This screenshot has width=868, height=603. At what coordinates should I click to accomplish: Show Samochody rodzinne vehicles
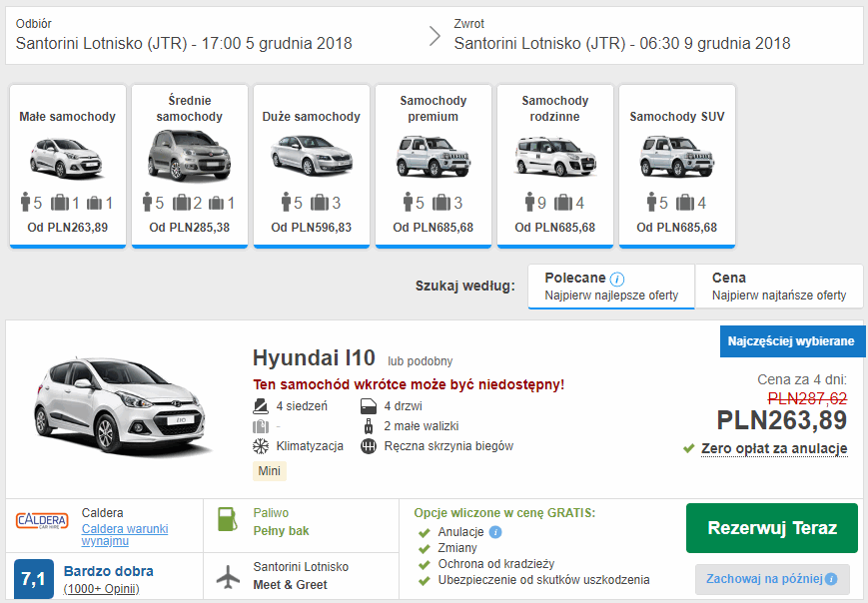pyautogui.click(x=555, y=166)
